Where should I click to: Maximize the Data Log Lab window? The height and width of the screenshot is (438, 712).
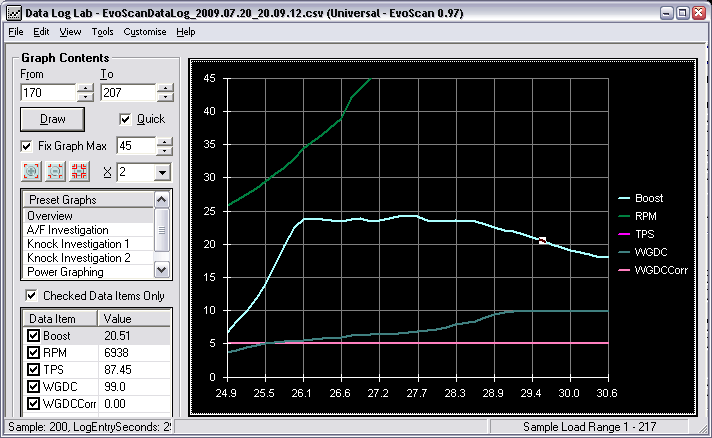pyautogui.click(x=682, y=13)
